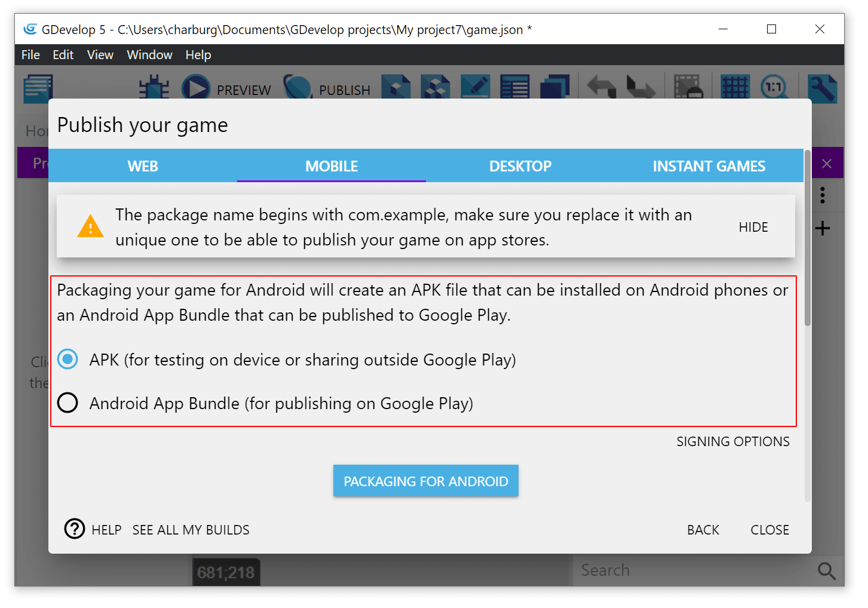868x608 pixels.
Task: Toggle the grid icon in toolbar
Action: coord(734,88)
